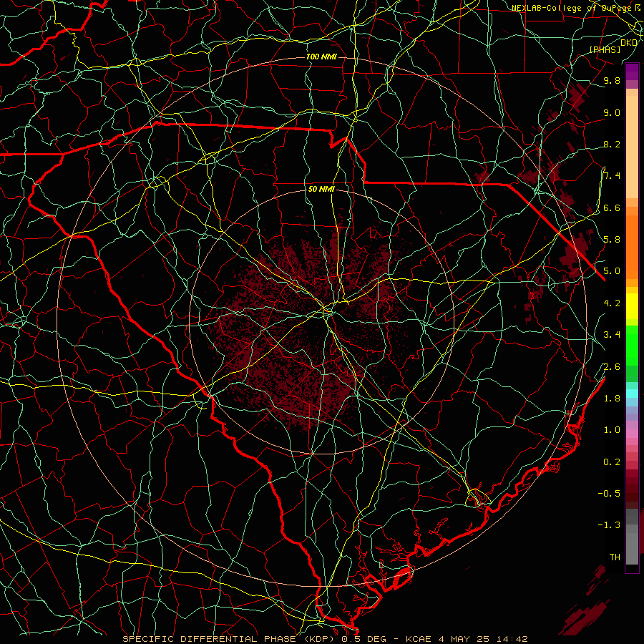The image size is (644, 644).
Task: Pick the orange segment of the color bar
Action: coord(632,246)
